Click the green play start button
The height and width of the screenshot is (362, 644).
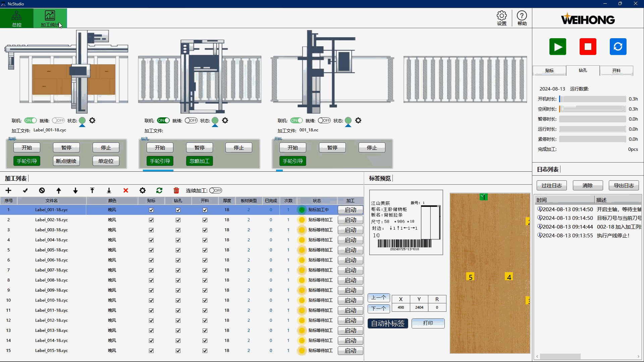pos(557,47)
